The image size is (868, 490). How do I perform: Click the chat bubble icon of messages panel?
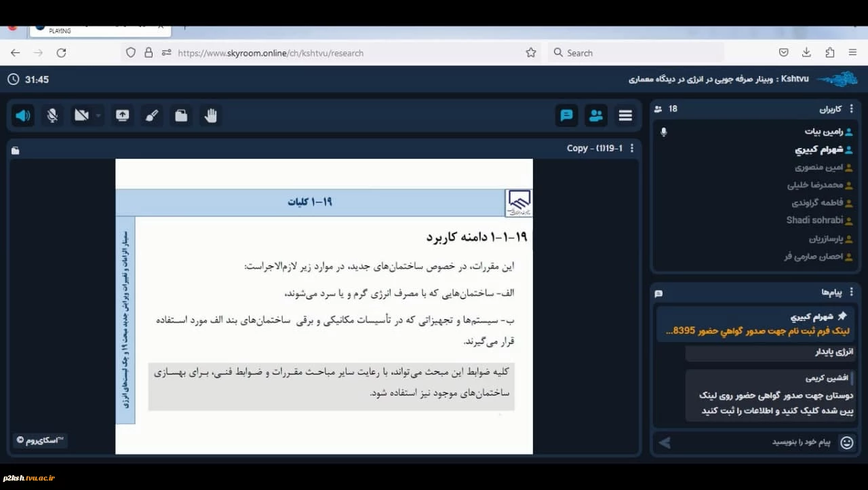tap(658, 293)
